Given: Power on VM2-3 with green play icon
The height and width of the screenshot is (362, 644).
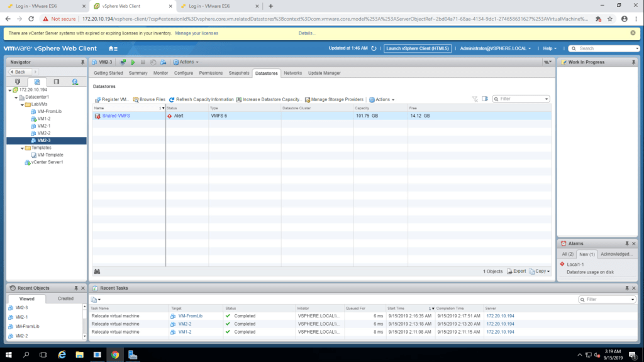Looking at the screenshot, I should 133,62.
